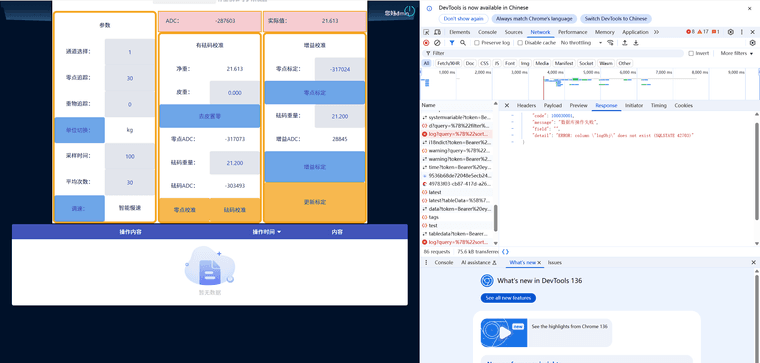
Task: Select the Socket request type filter
Action: point(586,63)
